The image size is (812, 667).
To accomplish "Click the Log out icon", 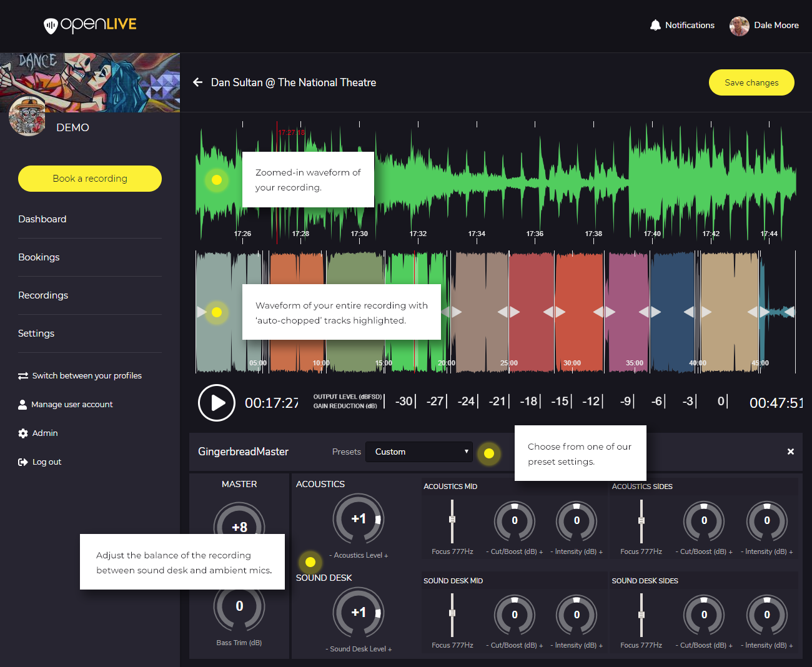I will (22, 462).
